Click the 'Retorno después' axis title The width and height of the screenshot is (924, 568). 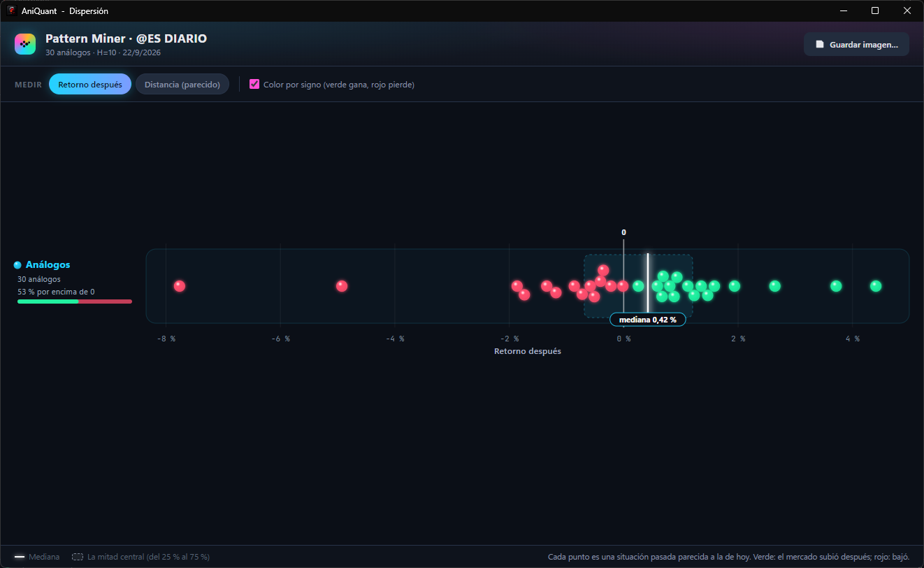[528, 351]
